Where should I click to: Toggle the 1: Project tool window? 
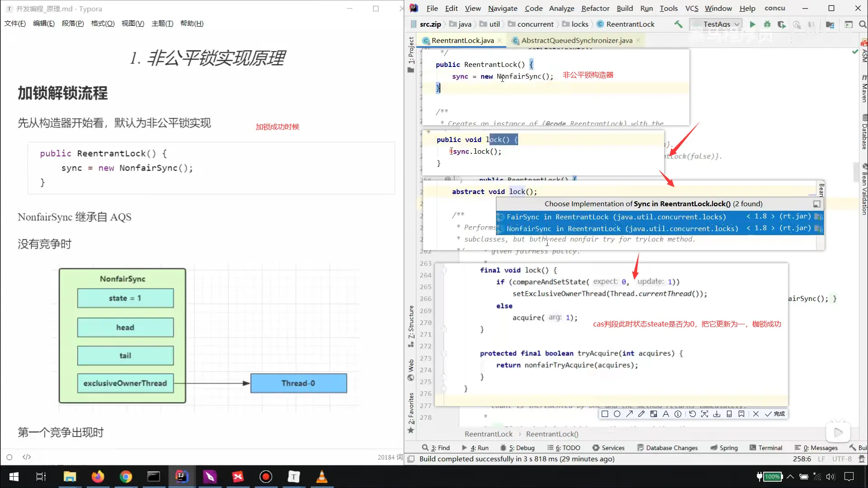(x=411, y=54)
